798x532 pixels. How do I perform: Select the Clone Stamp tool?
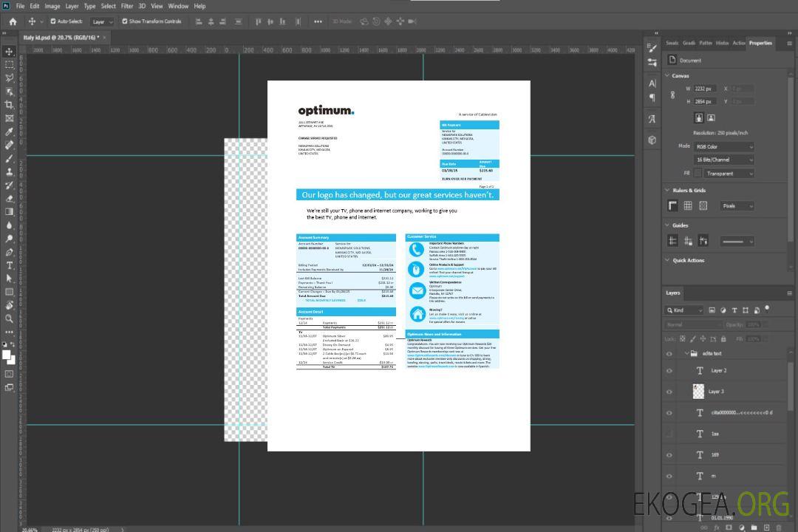point(9,171)
